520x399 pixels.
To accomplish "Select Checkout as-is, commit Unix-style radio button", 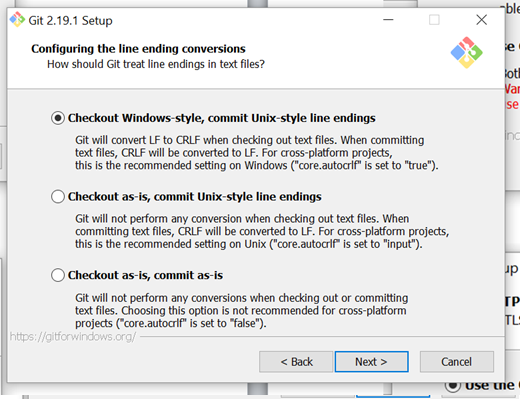I will [58, 197].
